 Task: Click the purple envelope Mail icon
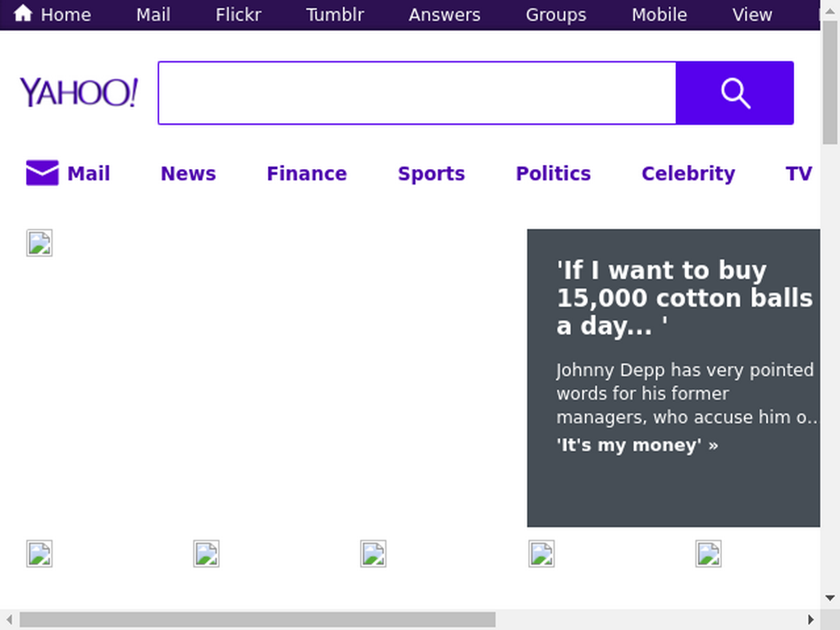43,172
